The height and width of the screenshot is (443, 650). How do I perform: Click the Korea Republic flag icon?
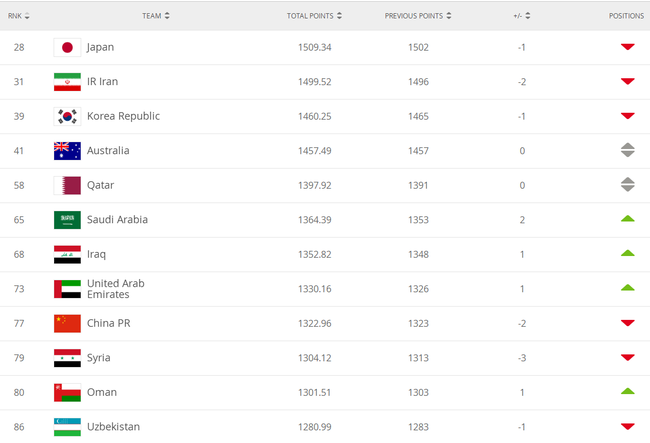(x=67, y=116)
